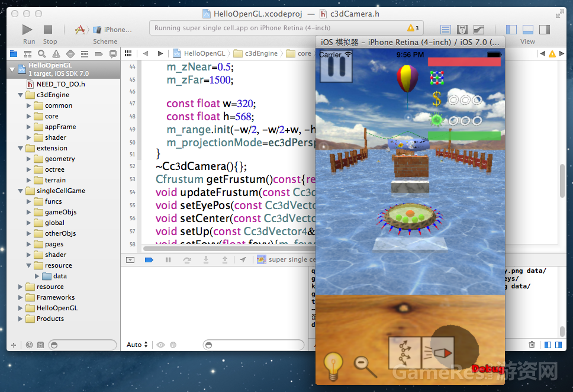This screenshot has width=573, height=392.
Task: Click the 3 warnings indicator in activity bar
Action: point(413,28)
